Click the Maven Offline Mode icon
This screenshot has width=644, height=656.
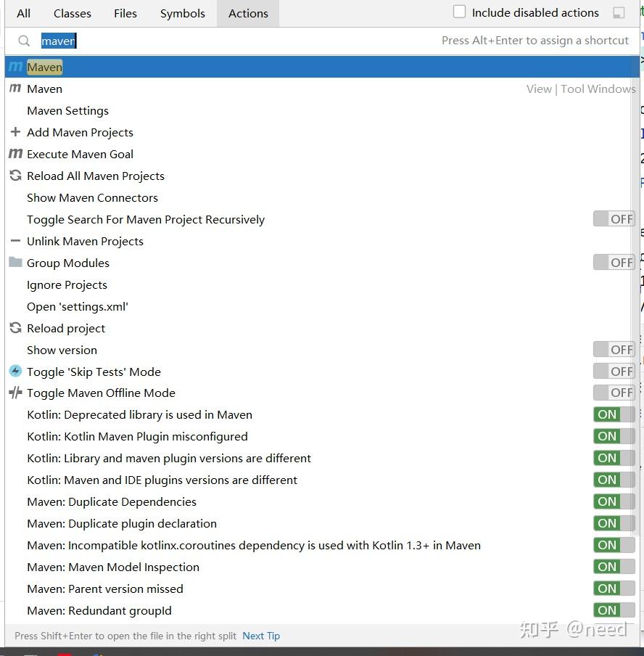tap(15, 393)
